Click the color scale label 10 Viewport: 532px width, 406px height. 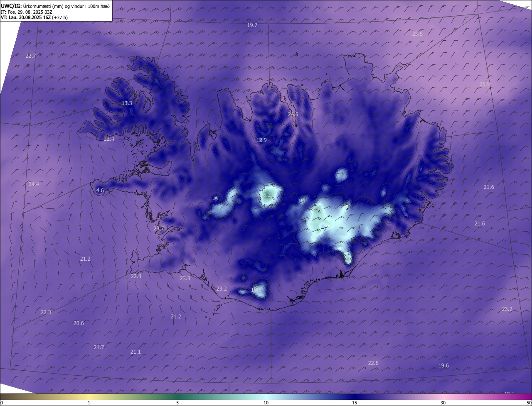pyautogui.click(x=266, y=403)
